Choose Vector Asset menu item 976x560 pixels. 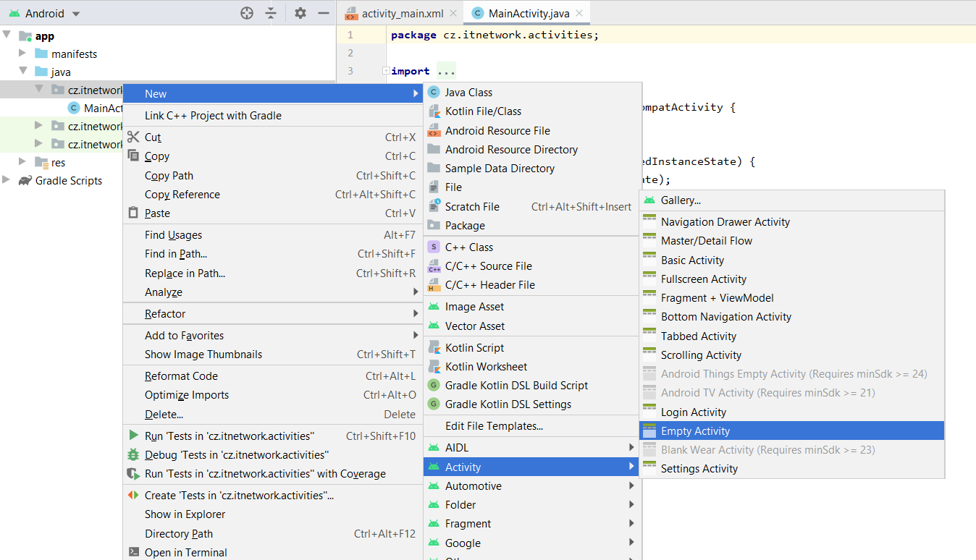click(474, 326)
